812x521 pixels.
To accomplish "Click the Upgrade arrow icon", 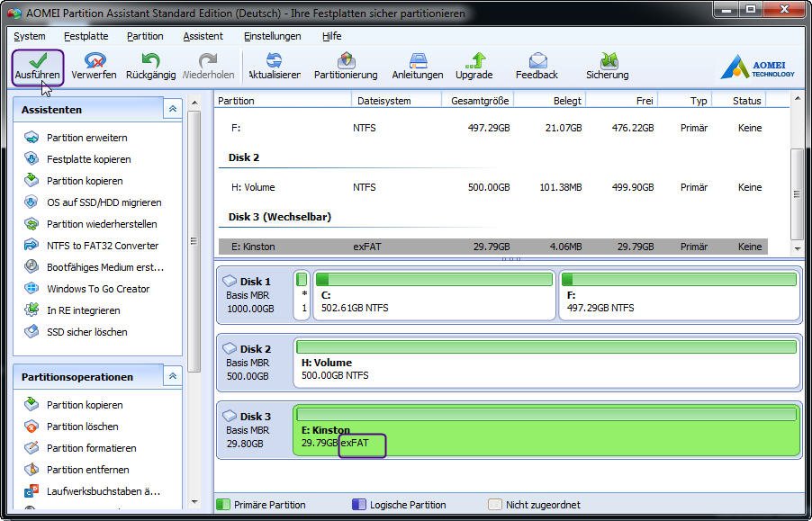I will pyautogui.click(x=474, y=60).
